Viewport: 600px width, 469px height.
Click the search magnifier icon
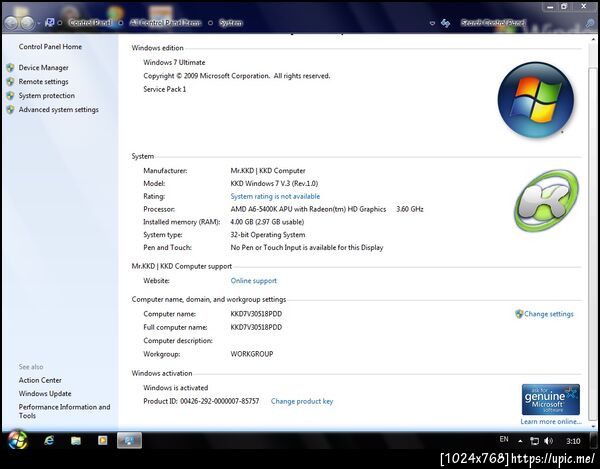pos(590,23)
